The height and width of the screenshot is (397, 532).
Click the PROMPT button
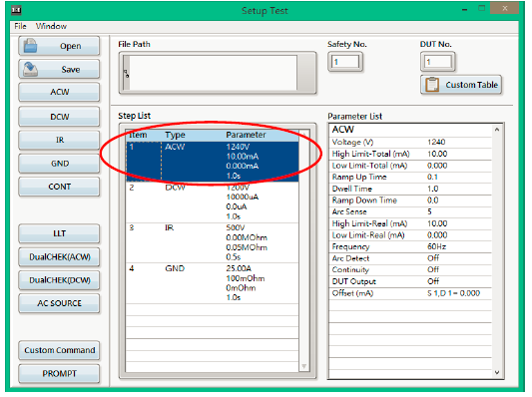[59, 374]
